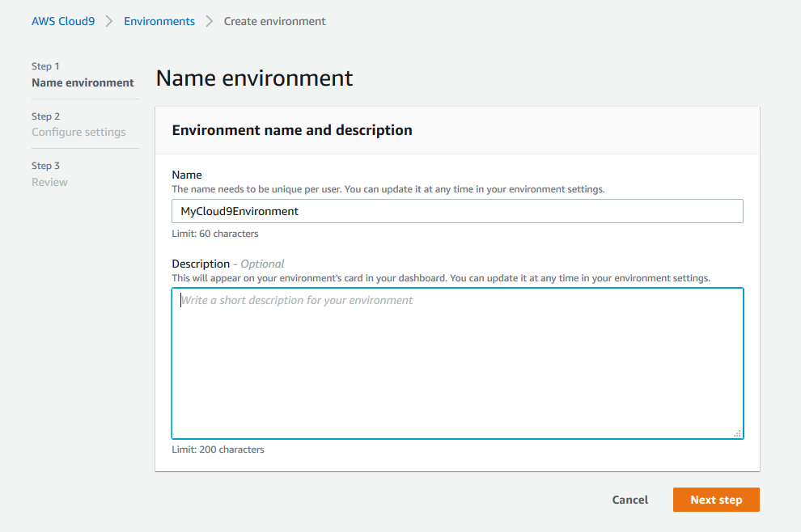Click the Description box resize handle

click(x=737, y=433)
